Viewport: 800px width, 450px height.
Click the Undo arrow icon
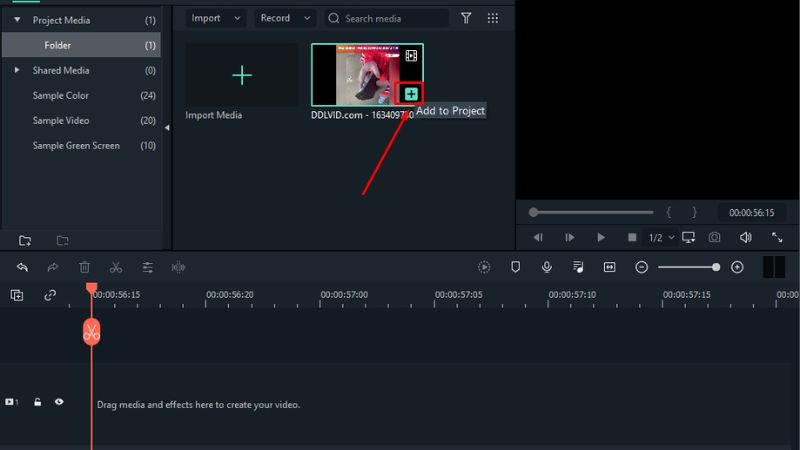[x=22, y=267]
